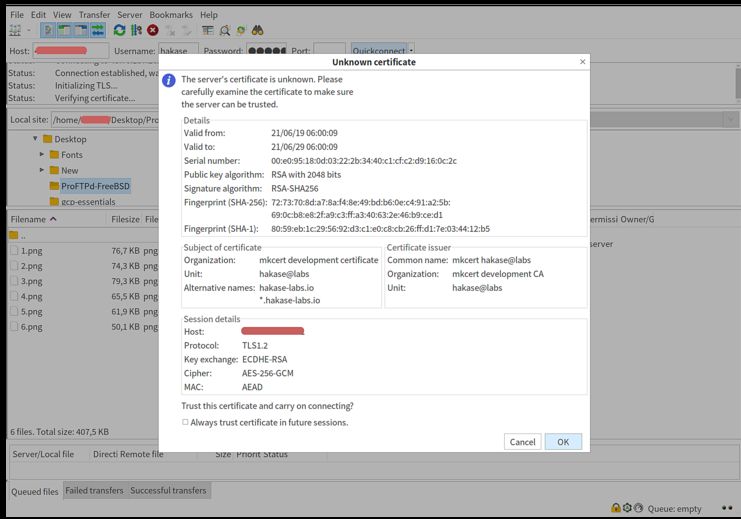This screenshot has width=741, height=519.
Task: Click the refresh file lists icon
Action: 120,30
